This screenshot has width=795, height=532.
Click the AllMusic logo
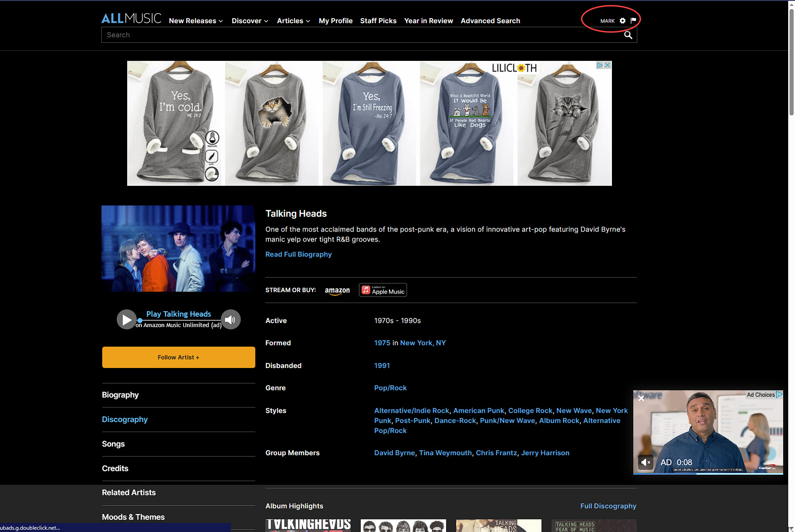click(131, 19)
